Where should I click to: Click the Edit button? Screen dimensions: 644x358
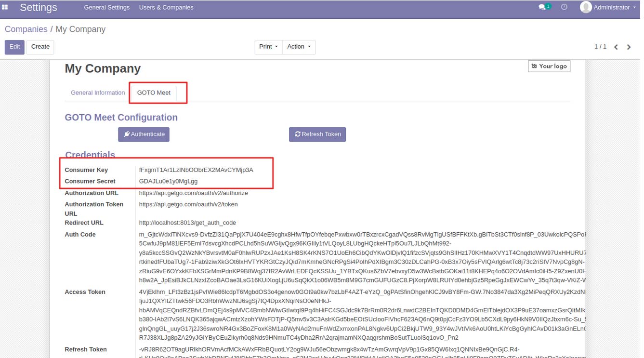pos(14,47)
